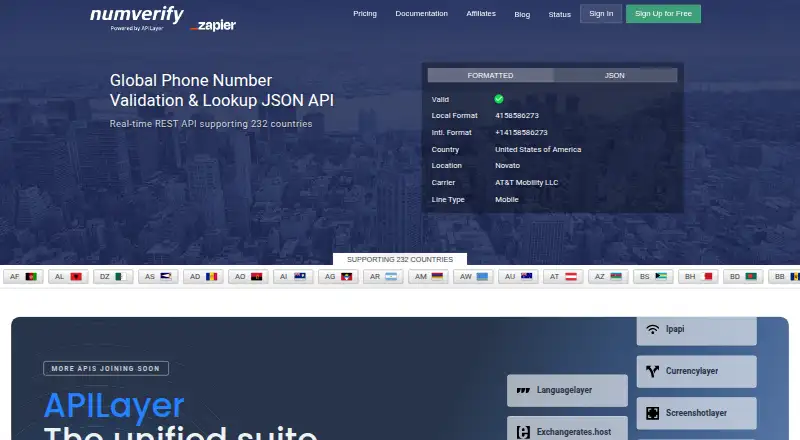Screen dimensions: 800x440
Task: Click the green Valid checkmark icon
Action: (x=499, y=99)
